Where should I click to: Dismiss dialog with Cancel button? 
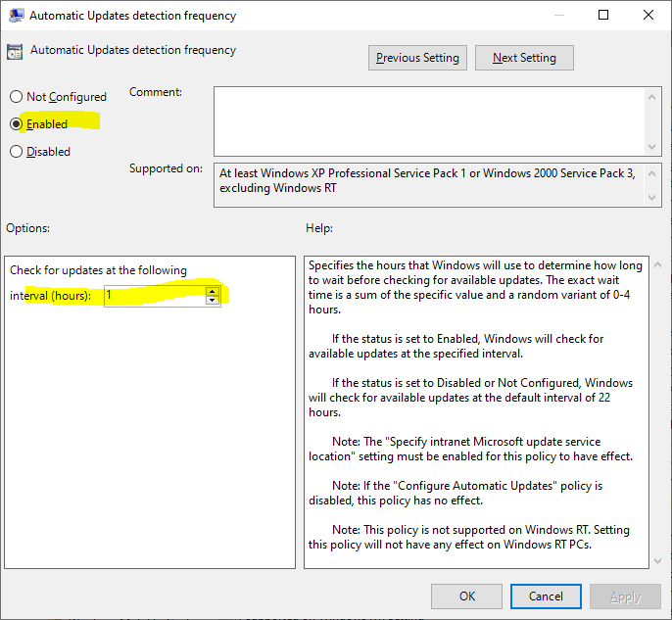[x=546, y=596]
